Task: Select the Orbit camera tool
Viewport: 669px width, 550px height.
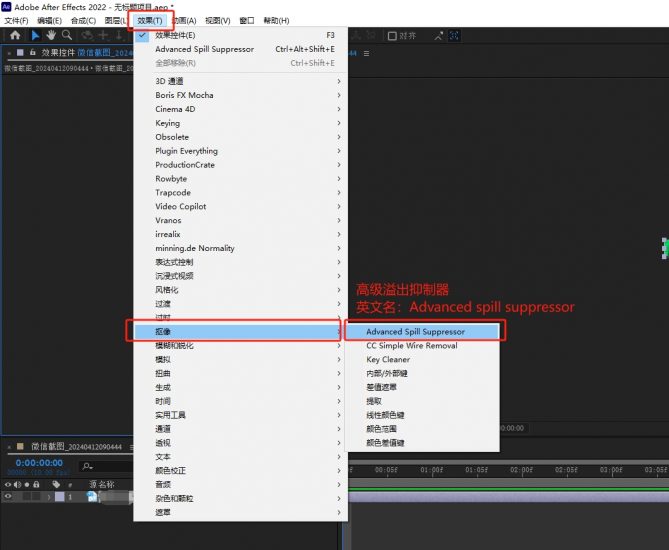Action: tap(88, 35)
